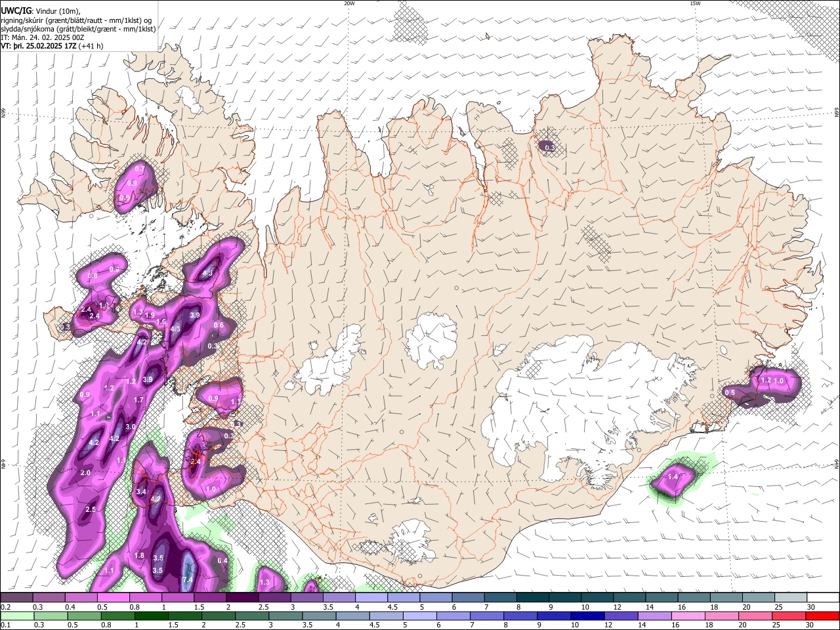Pick upper legend swatch between 1 and 1.5
This screenshot has height=630, width=840.
[178, 598]
